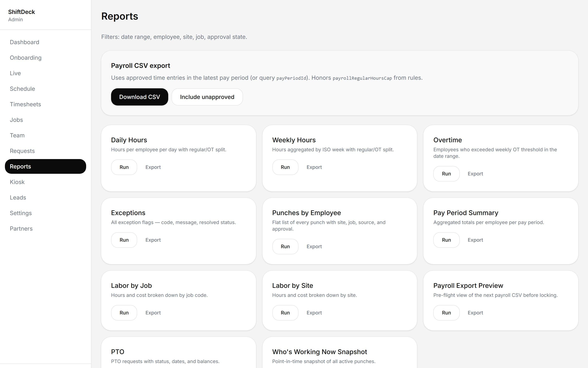The image size is (588, 368).
Task: Open the Live view
Action: [46, 73]
